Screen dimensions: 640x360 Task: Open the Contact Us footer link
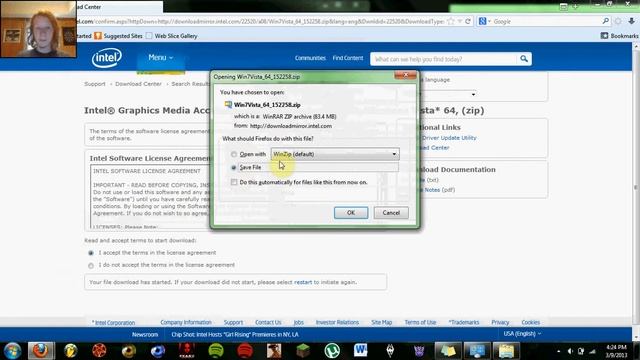point(268,322)
